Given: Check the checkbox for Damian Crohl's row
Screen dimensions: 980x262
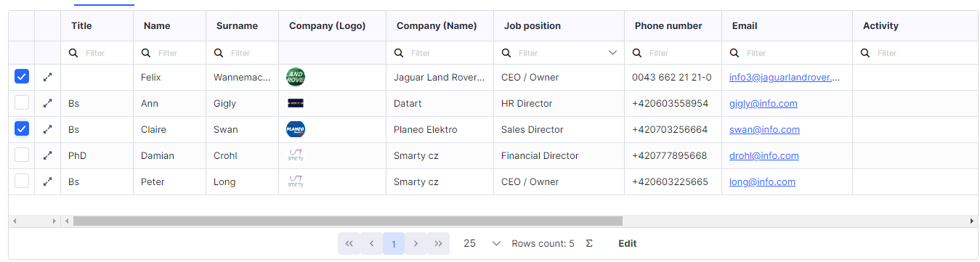Looking at the screenshot, I should click(x=22, y=155).
